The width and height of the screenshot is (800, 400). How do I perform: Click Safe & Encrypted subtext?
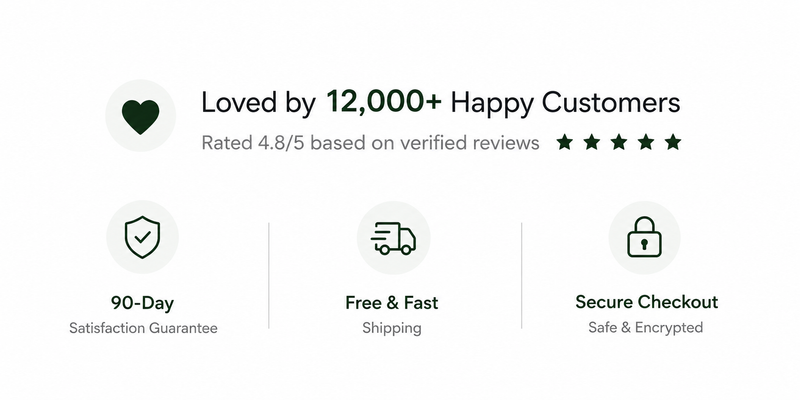click(645, 328)
